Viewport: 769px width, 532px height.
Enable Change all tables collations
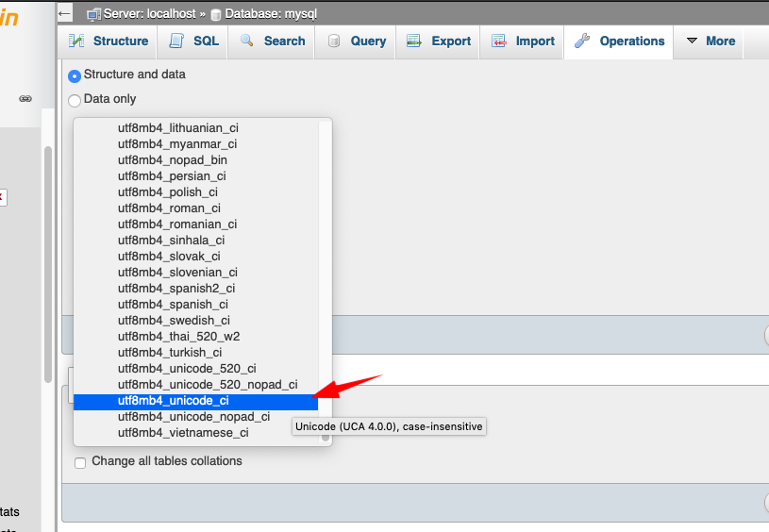coord(80,462)
